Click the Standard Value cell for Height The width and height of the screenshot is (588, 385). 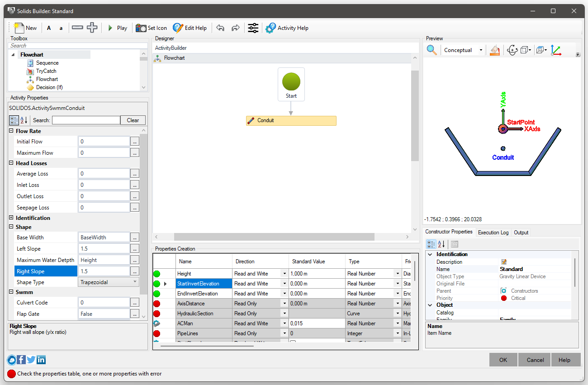(317, 274)
